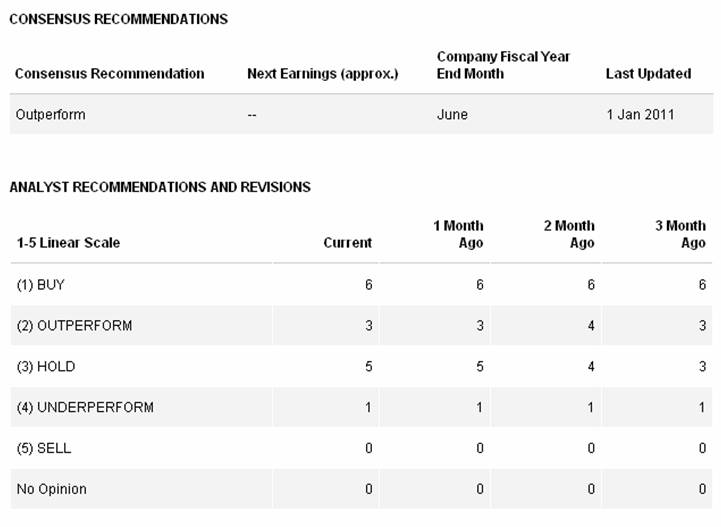
Task: Click the 1-5 Linear Scale header
Action: (x=69, y=243)
